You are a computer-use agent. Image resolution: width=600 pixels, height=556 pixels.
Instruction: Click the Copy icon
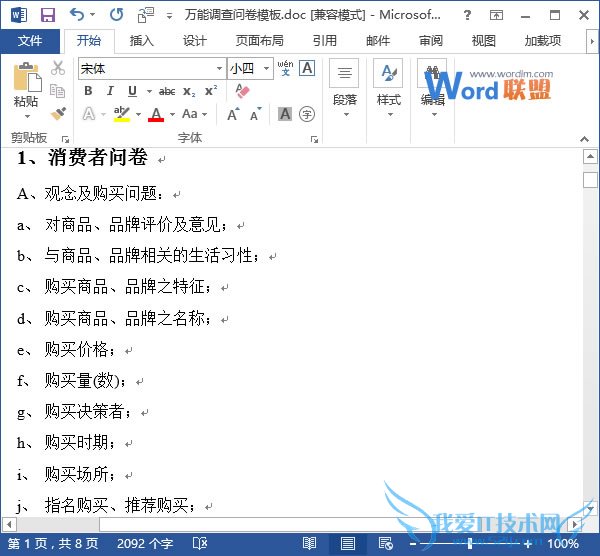(x=58, y=91)
